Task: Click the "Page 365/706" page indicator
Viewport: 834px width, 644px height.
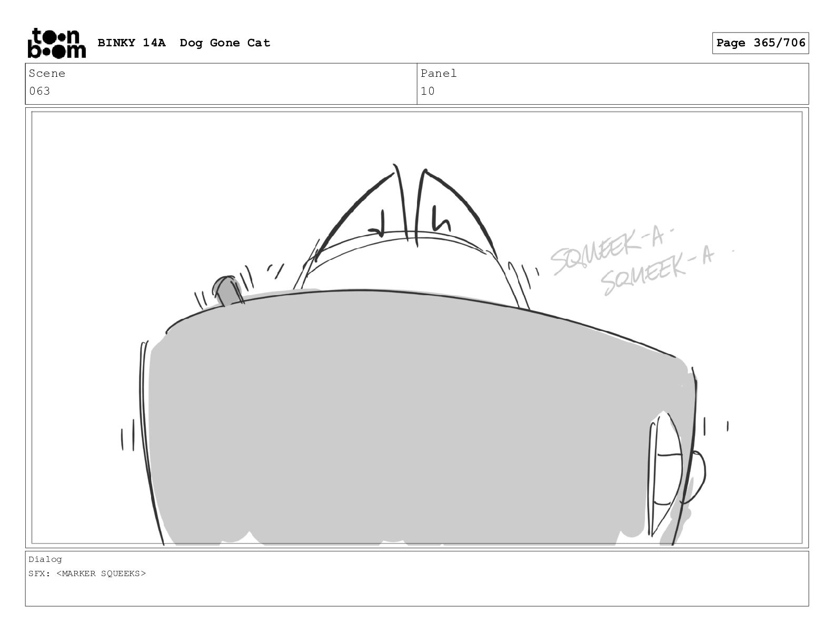Action: [x=760, y=43]
